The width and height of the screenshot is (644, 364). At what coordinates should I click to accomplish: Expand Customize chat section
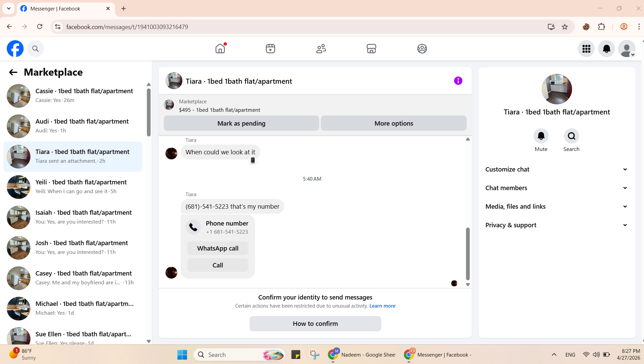[556, 170]
